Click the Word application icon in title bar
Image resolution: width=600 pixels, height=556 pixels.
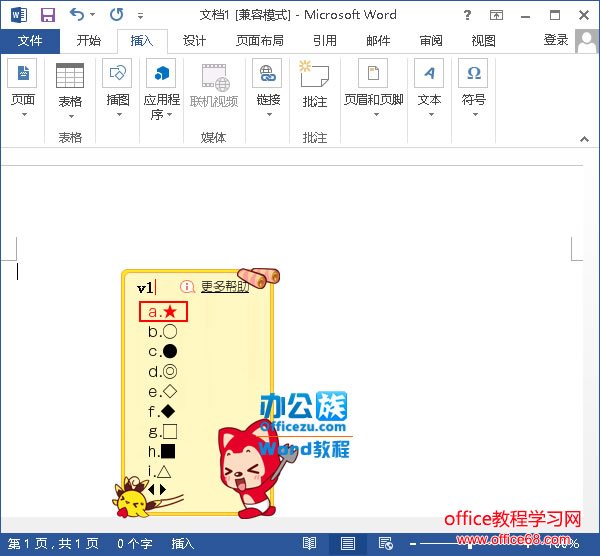tap(19, 15)
